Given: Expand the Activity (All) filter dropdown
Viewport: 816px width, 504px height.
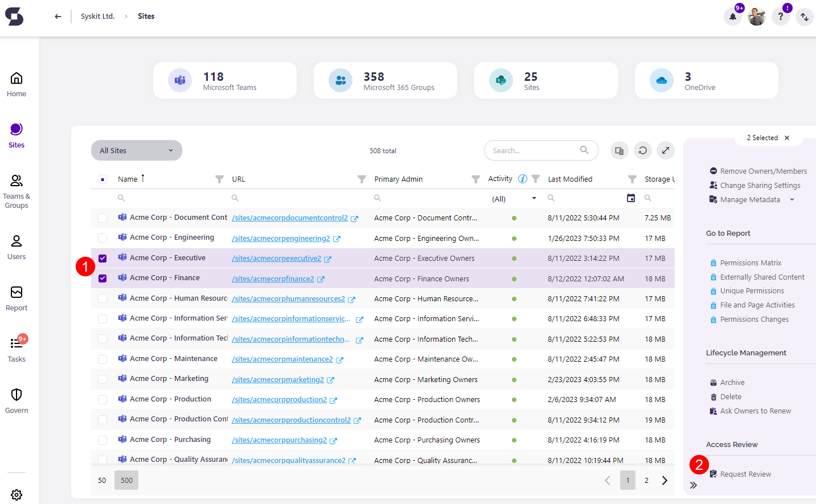Looking at the screenshot, I should [534, 198].
